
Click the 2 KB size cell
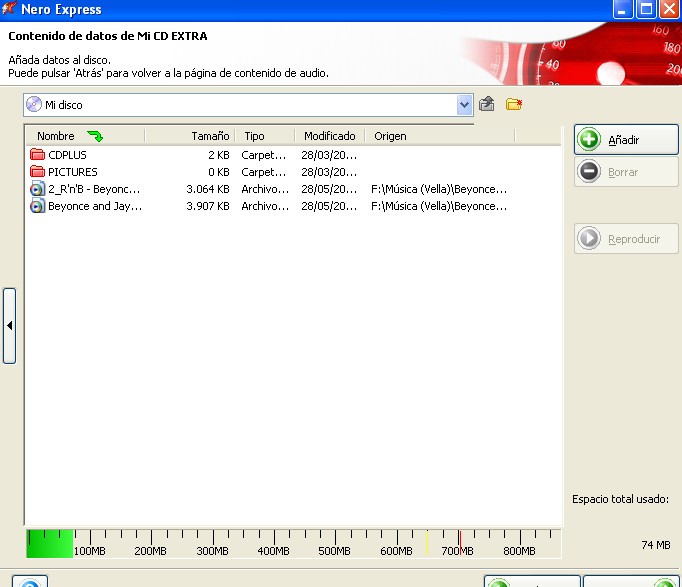(218, 155)
